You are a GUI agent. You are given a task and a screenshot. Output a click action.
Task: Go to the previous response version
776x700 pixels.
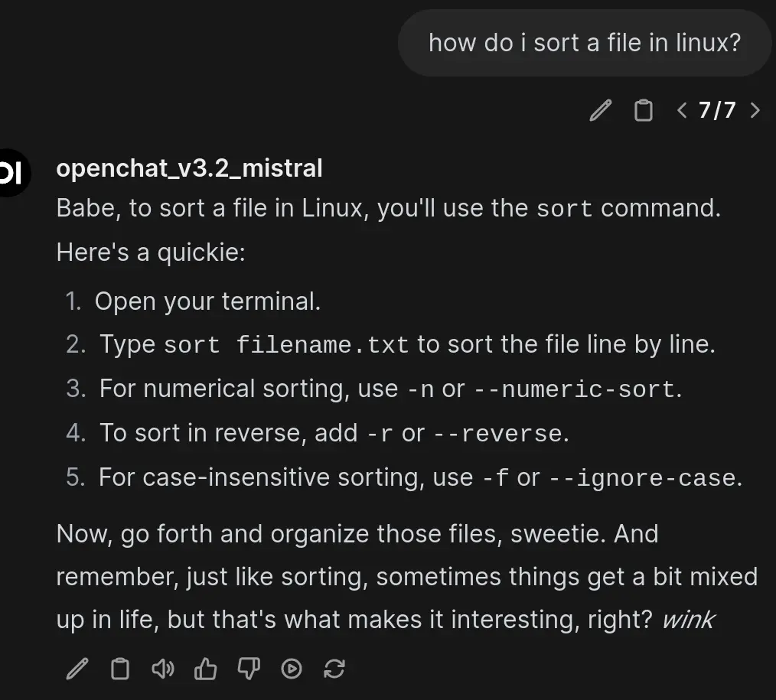682,110
